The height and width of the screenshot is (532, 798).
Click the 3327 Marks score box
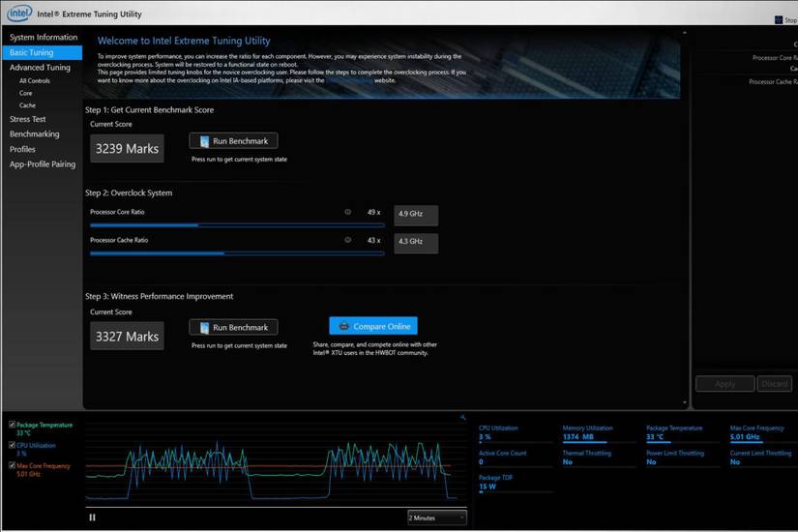[x=127, y=336]
